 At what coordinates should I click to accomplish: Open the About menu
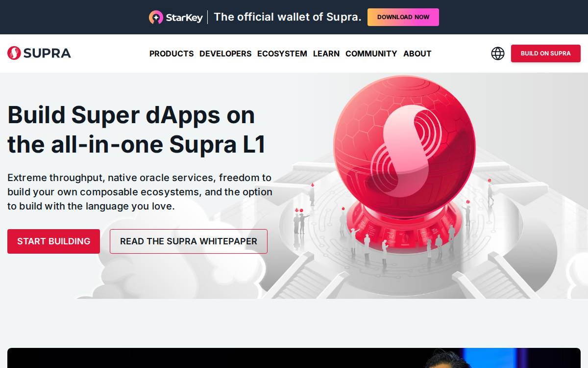click(x=417, y=53)
